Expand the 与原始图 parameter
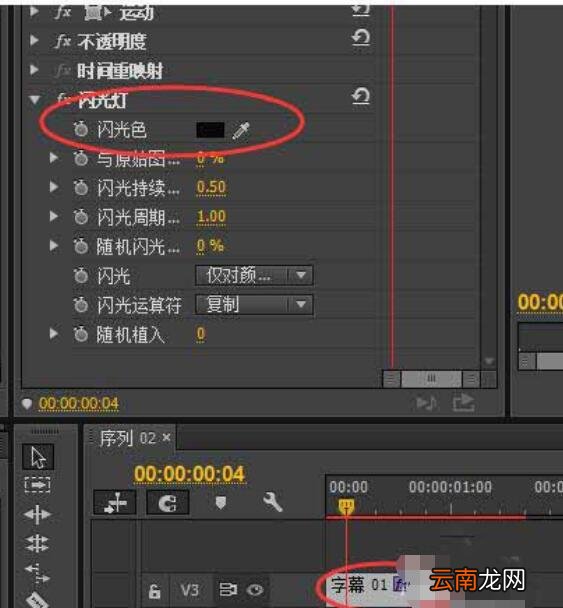This screenshot has height=608, width=563. [x=54, y=158]
